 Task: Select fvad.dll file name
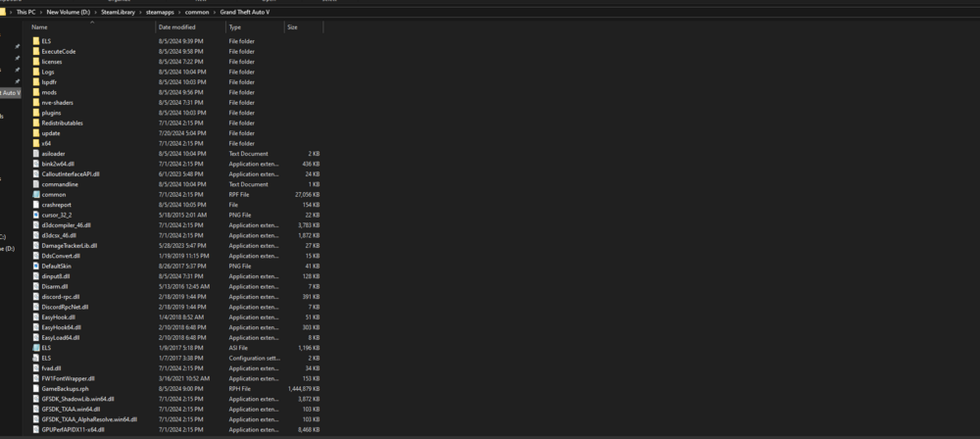point(51,368)
